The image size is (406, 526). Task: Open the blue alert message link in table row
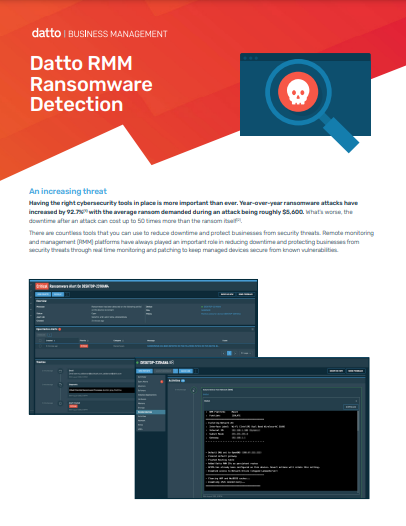pyautogui.click(x=183, y=346)
